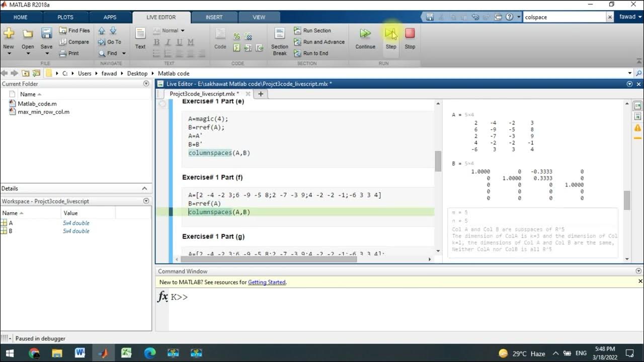Toggle bold formatting
The image size is (644, 362).
156,42
